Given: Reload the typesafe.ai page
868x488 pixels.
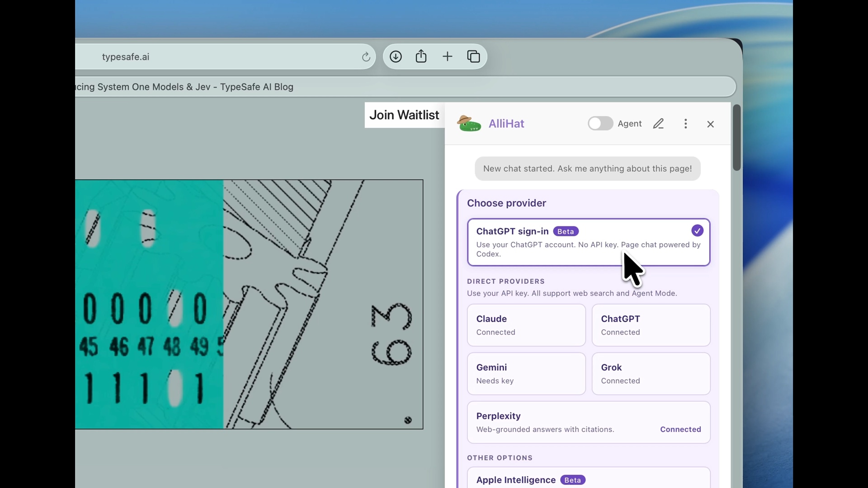Looking at the screenshot, I should [x=366, y=57].
